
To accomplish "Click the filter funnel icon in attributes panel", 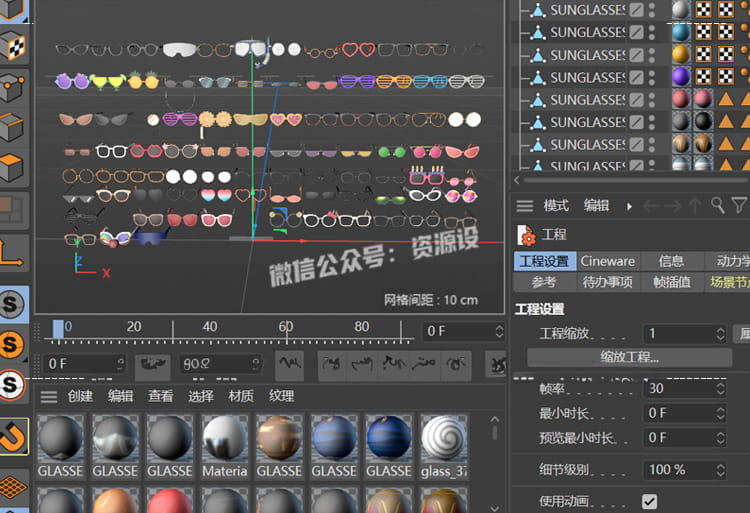I will tap(739, 206).
